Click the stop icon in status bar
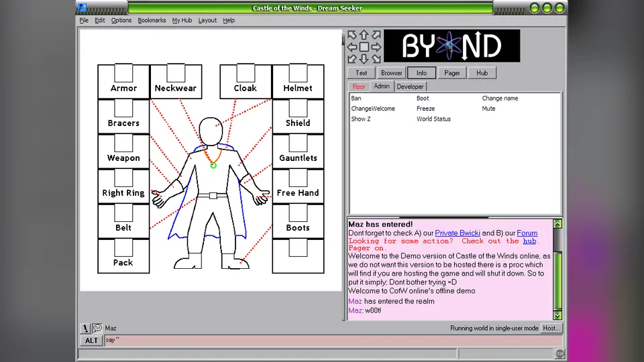 (559, 353)
